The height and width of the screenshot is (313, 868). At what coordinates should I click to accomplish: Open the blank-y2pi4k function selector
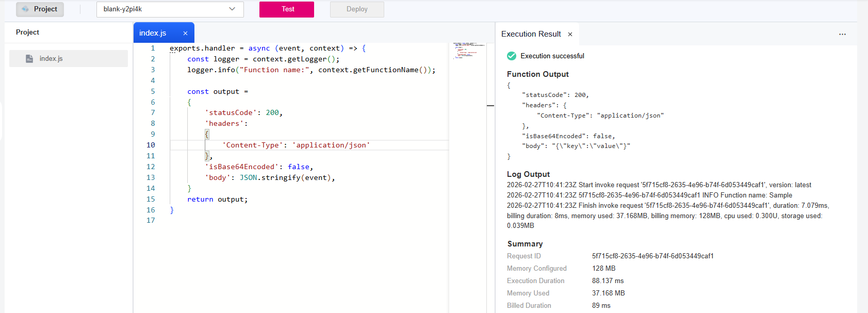164,9
